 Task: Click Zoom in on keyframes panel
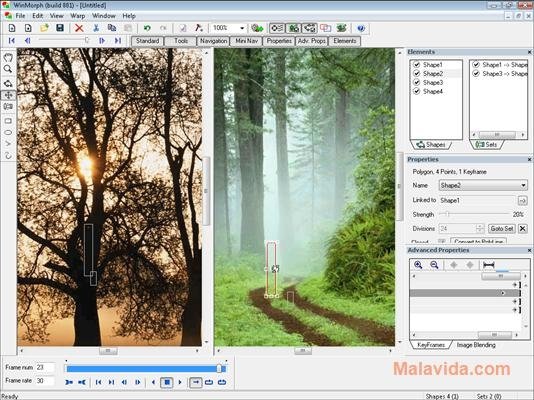coord(418,265)
